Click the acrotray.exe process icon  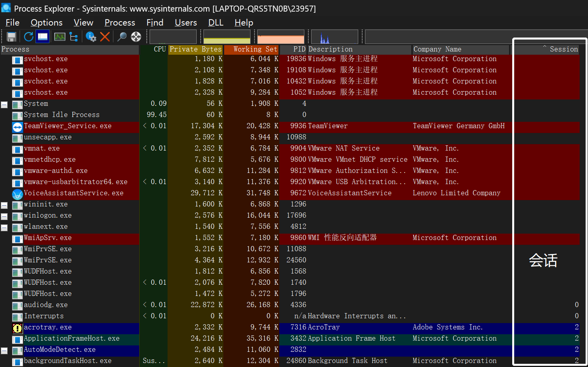(x=18, y=328)
